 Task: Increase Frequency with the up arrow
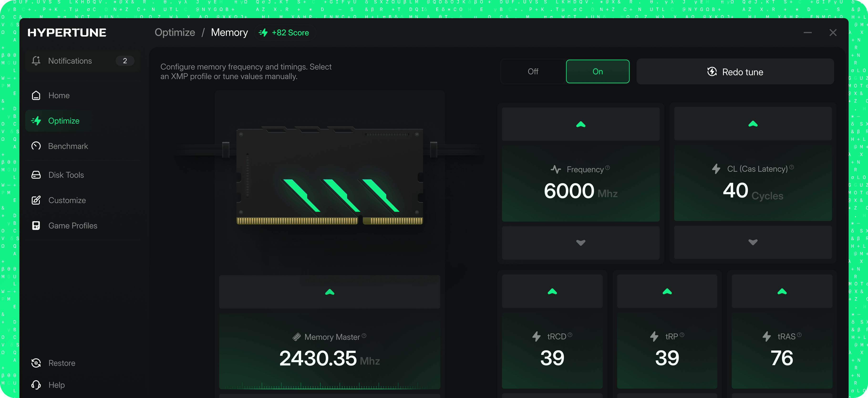click(581, 124)
